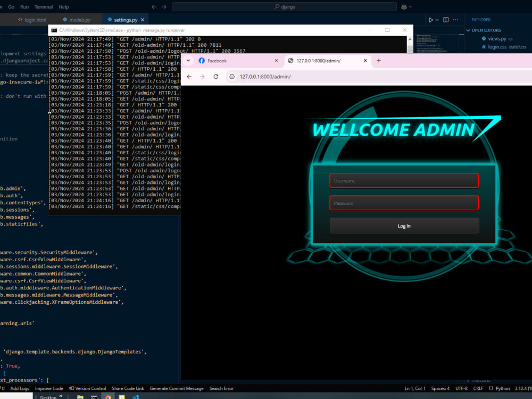Go back with the VS Code navigation arrow
Screen dimensions: 532x399
[x=154, y=7]
